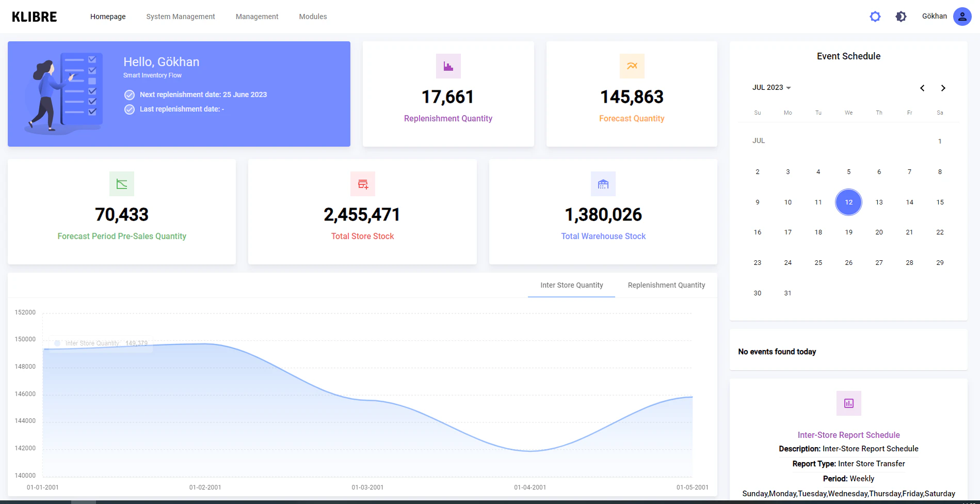The height and width of the screenshot is (504, 980).
Task: Select July 12 on the event calendar
Action: click(x=848, y=202)
